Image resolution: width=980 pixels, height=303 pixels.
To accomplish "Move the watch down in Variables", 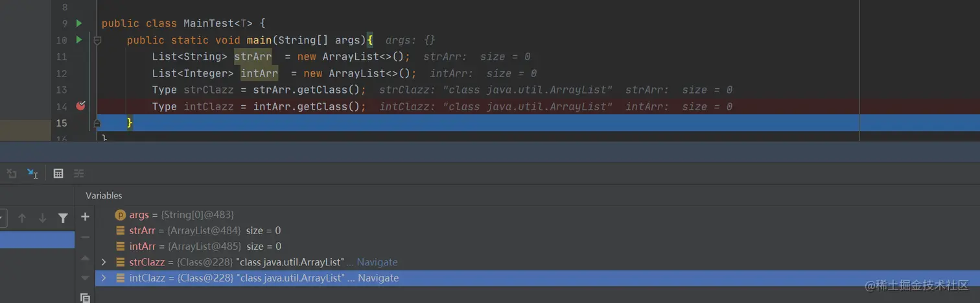I will pyautogui.click(x=85, y=278).
